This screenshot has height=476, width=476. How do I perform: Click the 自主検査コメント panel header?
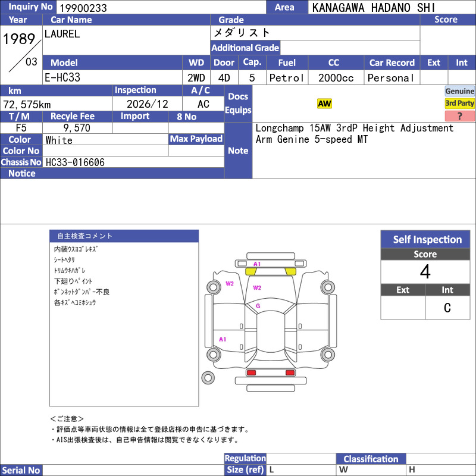(124, 236)
